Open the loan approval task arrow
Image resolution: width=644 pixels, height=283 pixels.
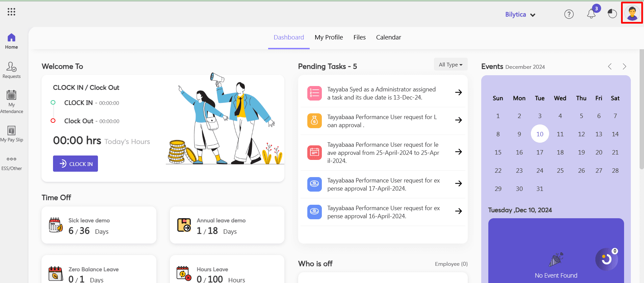pos(458,120)
